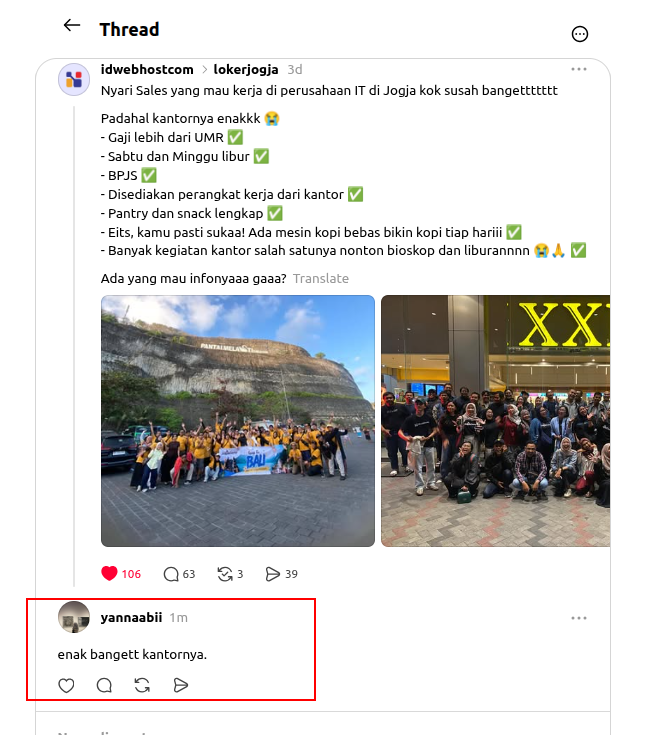Translate the post text
Image resolution: width=672 pixels, height=735 pixels.
pos(321,278)
